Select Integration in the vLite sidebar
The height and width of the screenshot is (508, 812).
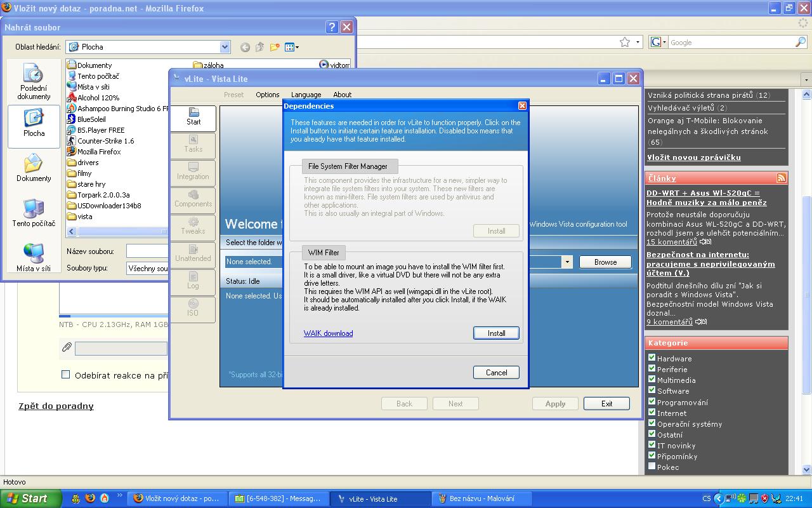tap(193, 173)
